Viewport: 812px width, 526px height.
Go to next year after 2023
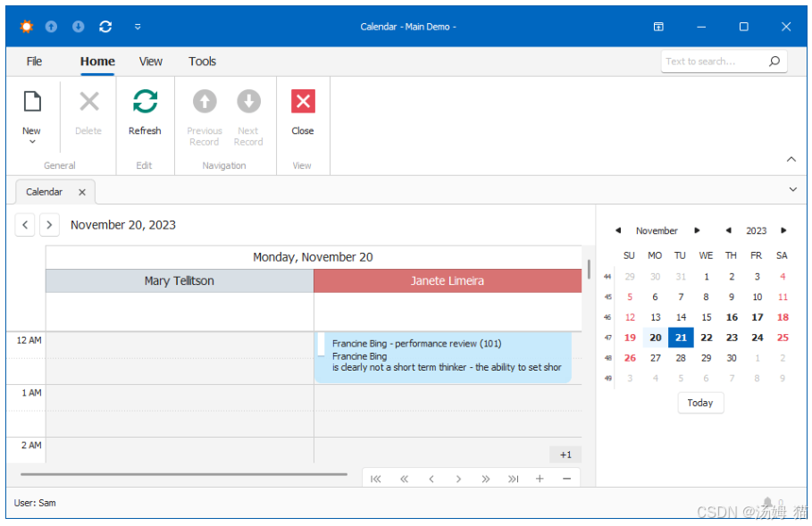pyautogui.click(x=783, y=230)
